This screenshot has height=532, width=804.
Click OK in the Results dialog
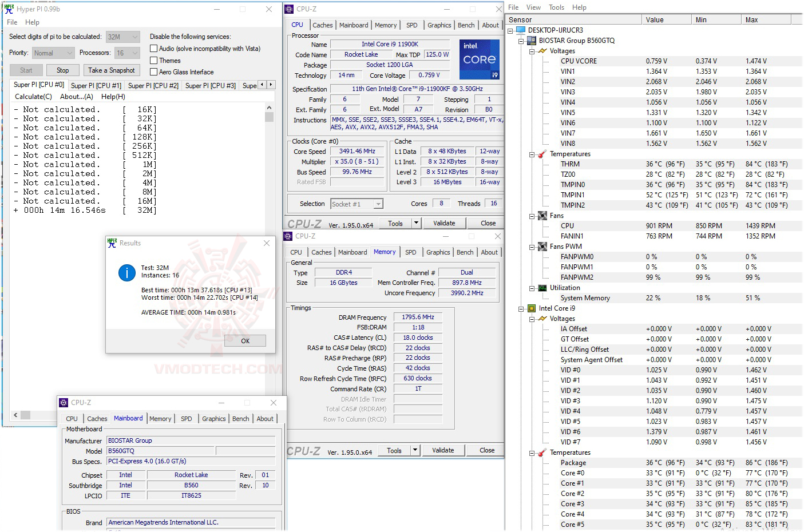click(245, 341)
